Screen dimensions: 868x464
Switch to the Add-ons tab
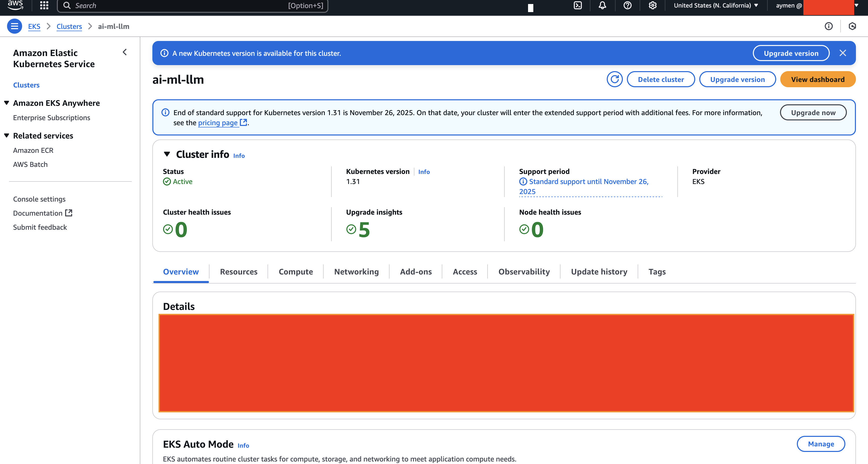pos(416,272)
